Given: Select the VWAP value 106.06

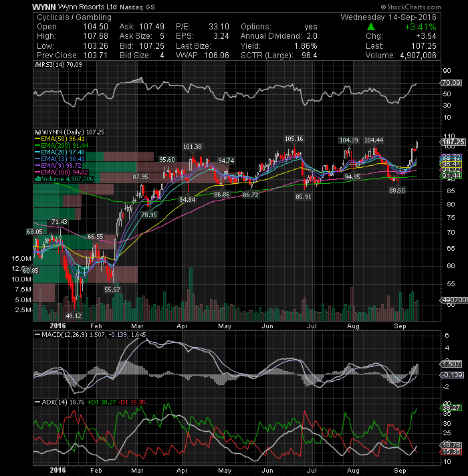Looking at the screenshot, I should [217, 55].
